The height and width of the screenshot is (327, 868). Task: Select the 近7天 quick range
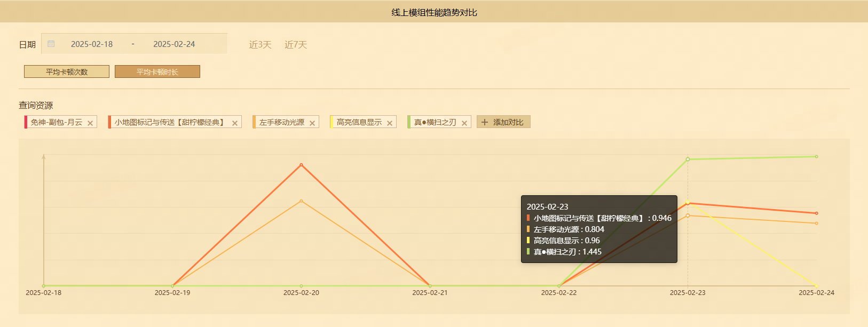[x=296, y=44]
